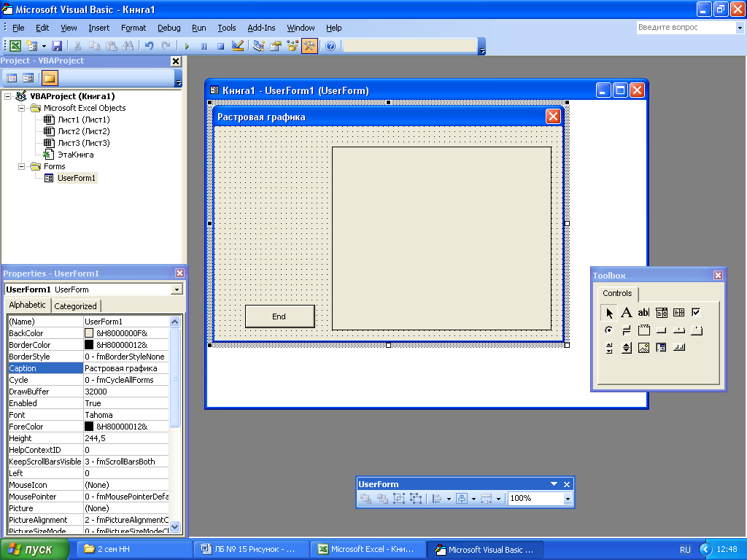The image size is (747, 560).
Task: Choose the CommandButton tool in Toolbox
Action: click(x=661, y=330)
